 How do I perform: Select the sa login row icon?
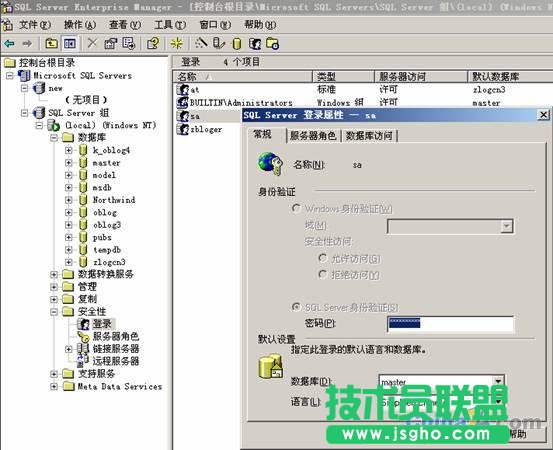pos(183,116)
